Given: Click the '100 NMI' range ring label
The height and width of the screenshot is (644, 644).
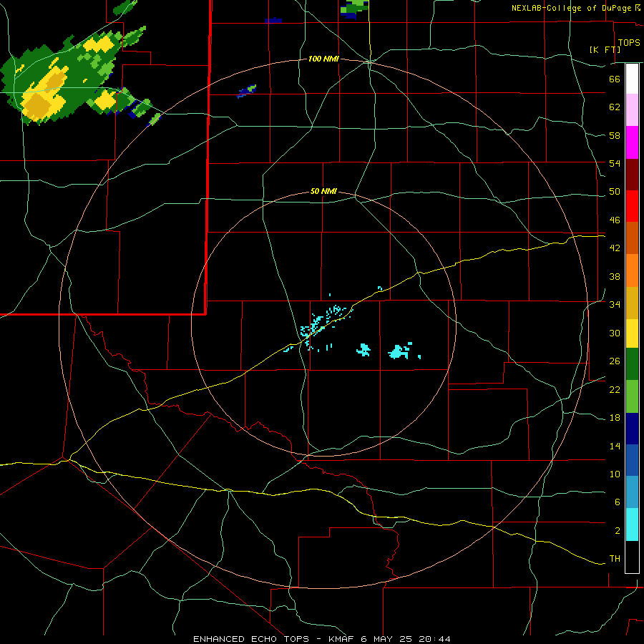Looking at the screenshot, I should pyautogui.click(x=323, y=59).
